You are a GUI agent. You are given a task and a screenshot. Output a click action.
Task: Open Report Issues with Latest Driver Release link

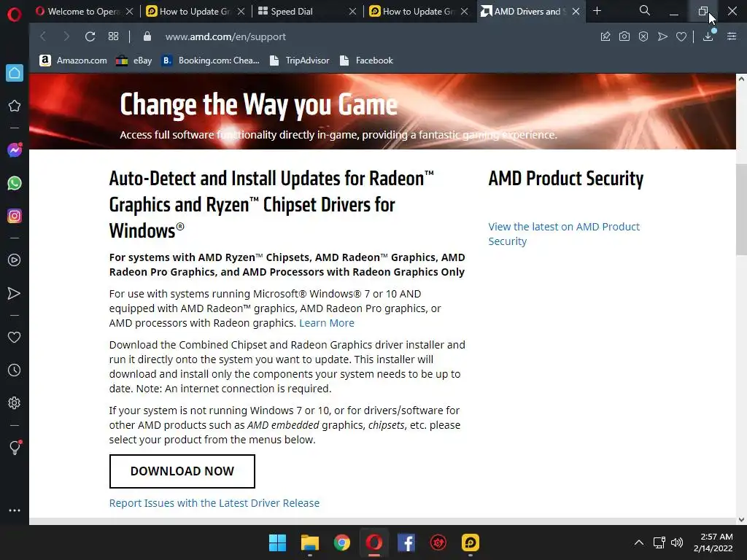click(x=214, y=503)
